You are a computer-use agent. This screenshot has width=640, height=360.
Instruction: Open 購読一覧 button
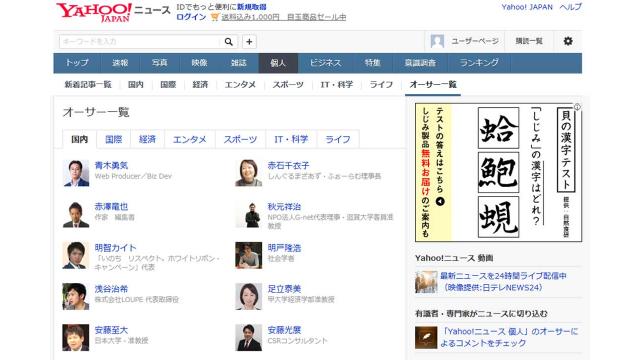(x=529, y=41)
